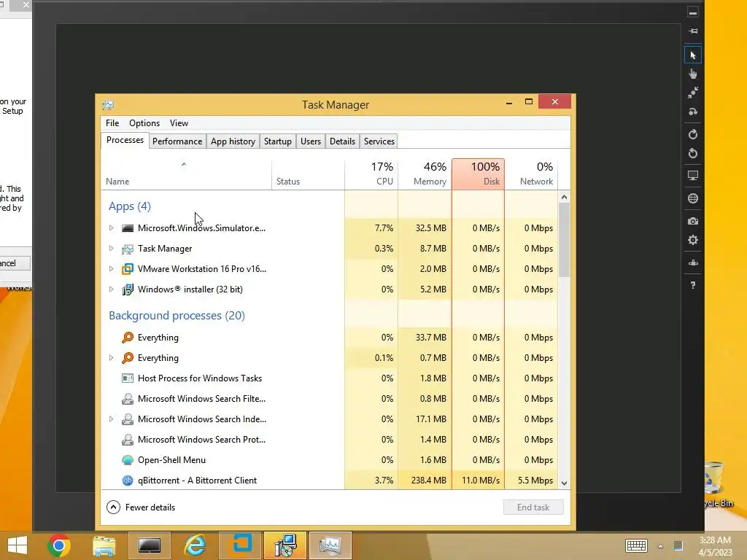This screenshot has width=747, height=560.
Task: Click Task Manager title bar icon
Action: pyautogui.click(x=108, y=105)
